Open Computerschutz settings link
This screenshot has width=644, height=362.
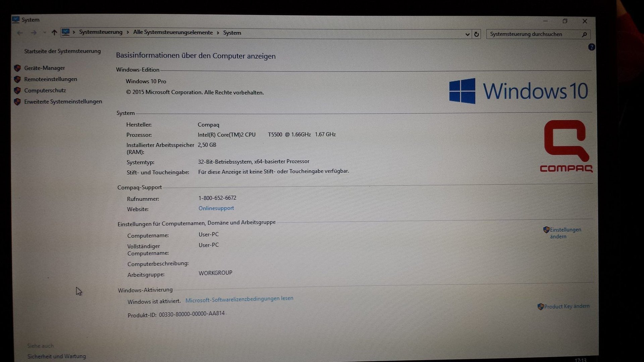tap(45, 90)
